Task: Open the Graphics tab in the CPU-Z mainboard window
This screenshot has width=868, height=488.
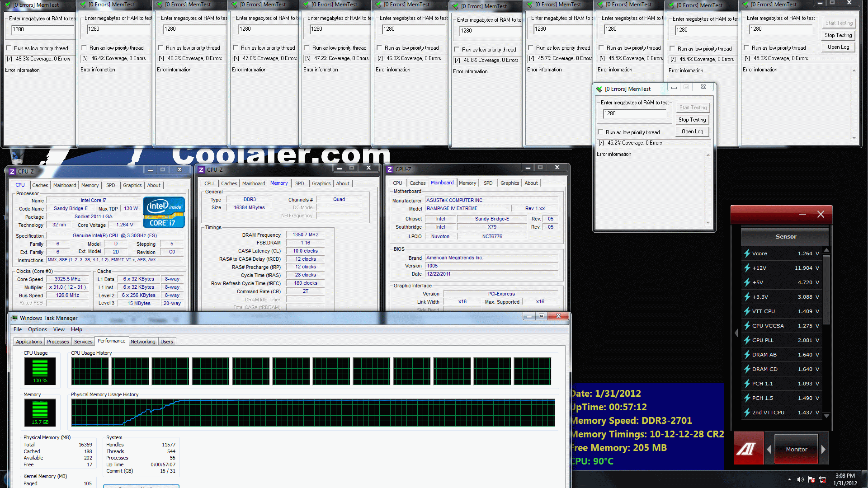Action: [x=510, y=183]
